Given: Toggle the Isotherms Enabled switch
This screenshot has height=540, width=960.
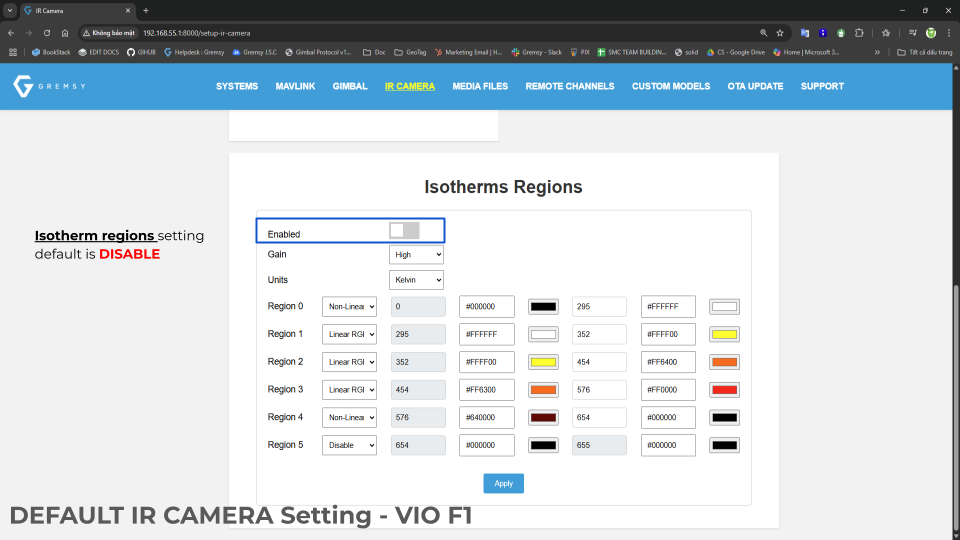Looking at the screenshot, I should click(x=404, y=231).
